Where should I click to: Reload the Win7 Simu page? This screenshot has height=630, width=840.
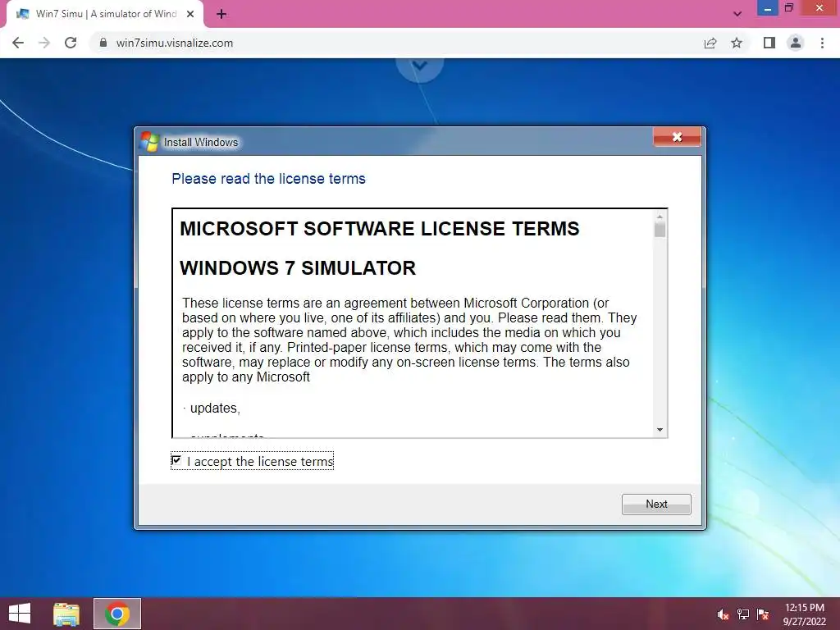[71, 43]
